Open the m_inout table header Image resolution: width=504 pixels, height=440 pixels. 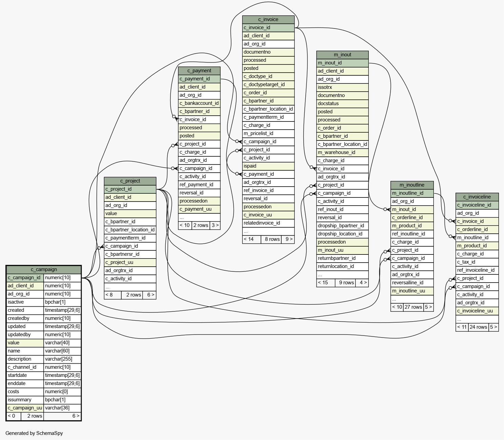point(342,55)
